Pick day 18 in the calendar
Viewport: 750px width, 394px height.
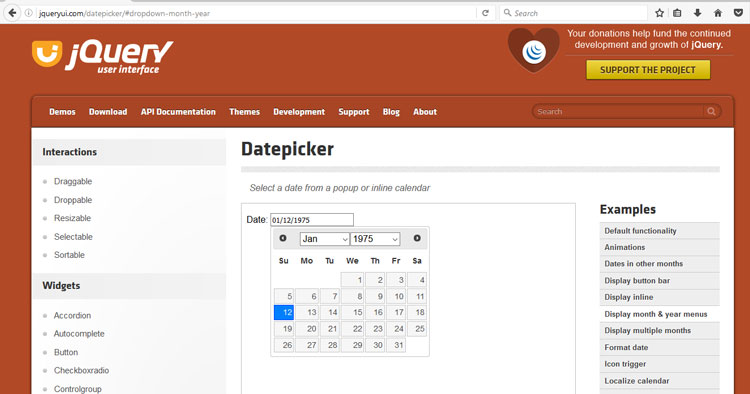tap(417, 312)
